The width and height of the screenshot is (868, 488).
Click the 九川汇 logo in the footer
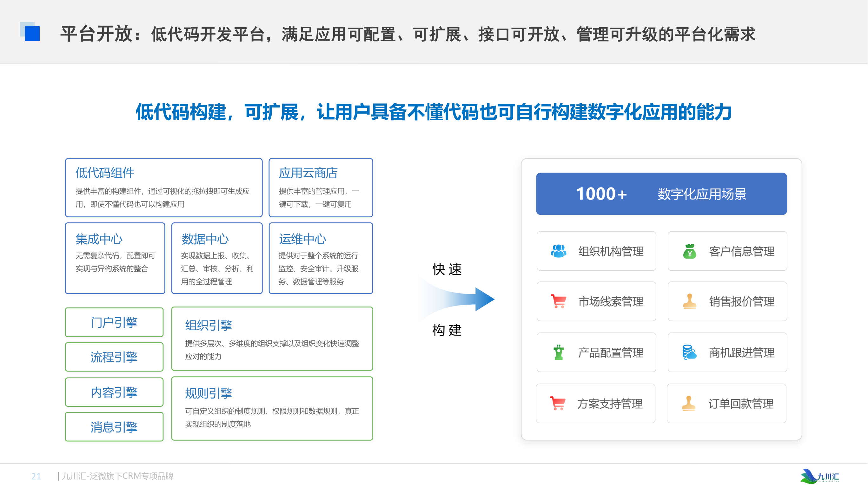[x=819, y=476]
